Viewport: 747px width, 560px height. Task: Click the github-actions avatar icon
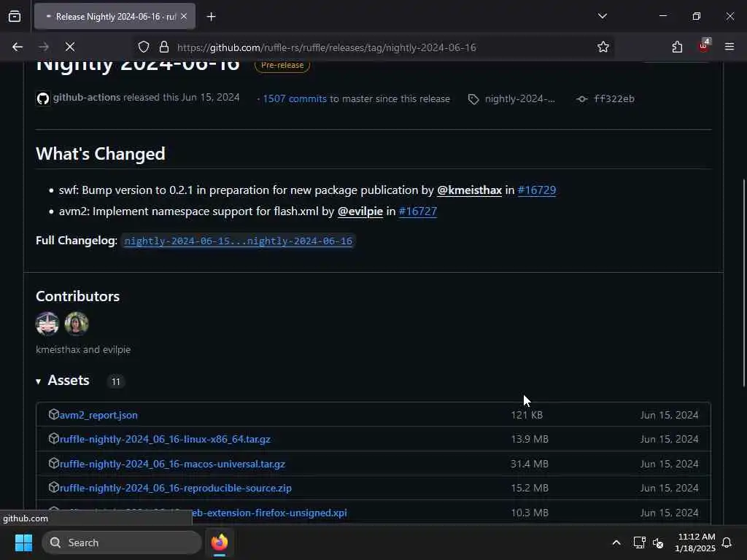pyautogui.click(x=43, y=98)
